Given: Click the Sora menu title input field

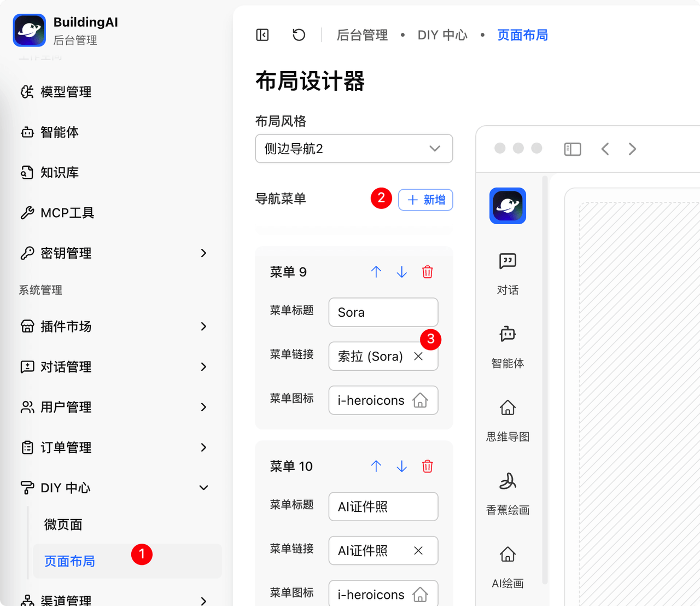Looking at the screenshot, I should click(383, 312).
